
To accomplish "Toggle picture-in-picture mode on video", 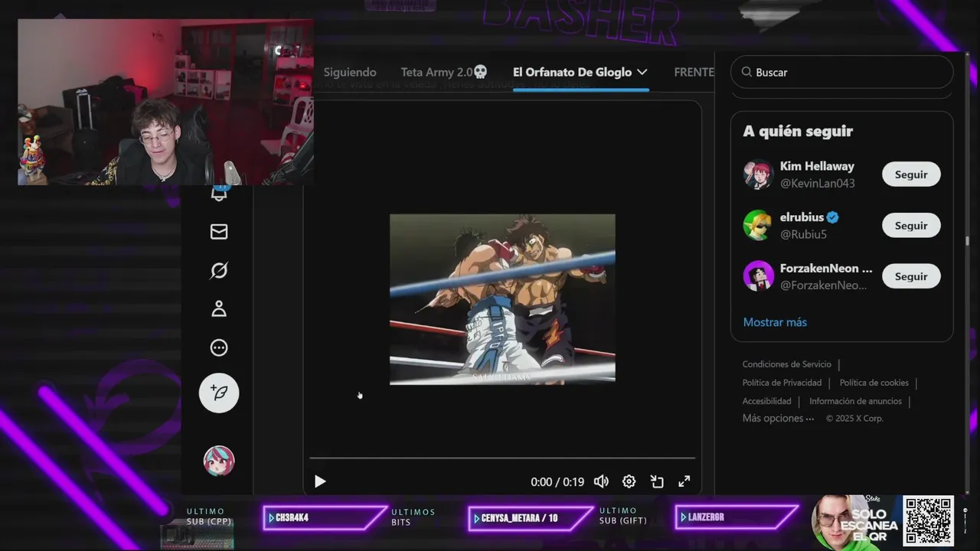I will point(657,481).
